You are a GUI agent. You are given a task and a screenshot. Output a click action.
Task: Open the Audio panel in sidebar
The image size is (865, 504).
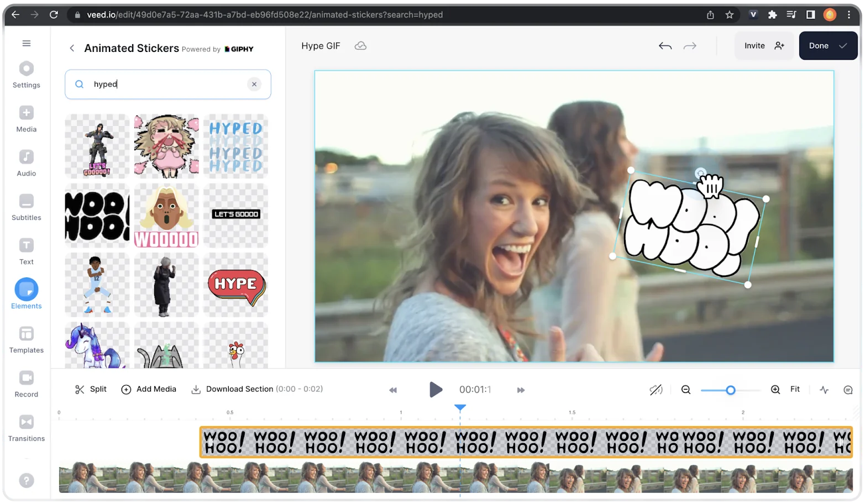[x=26, y=163]
